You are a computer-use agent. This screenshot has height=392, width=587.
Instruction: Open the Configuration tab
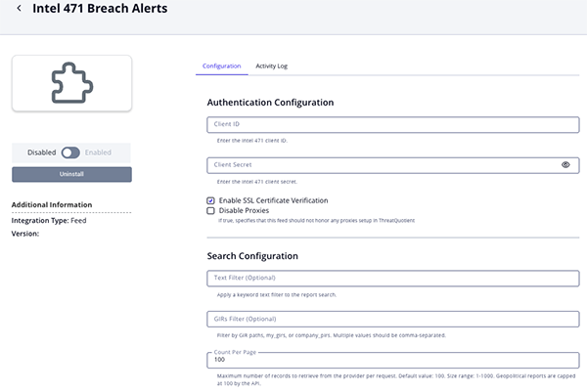pos(222,66)
